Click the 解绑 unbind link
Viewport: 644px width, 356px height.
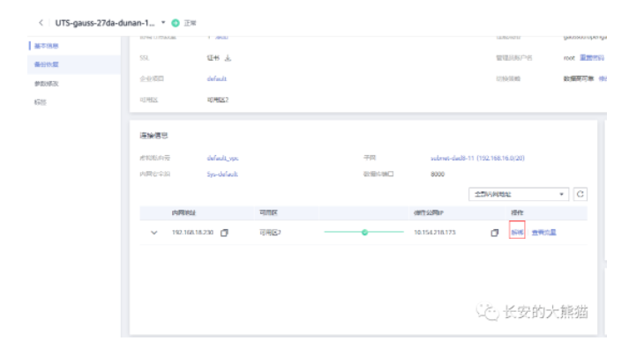click(517, 233)
